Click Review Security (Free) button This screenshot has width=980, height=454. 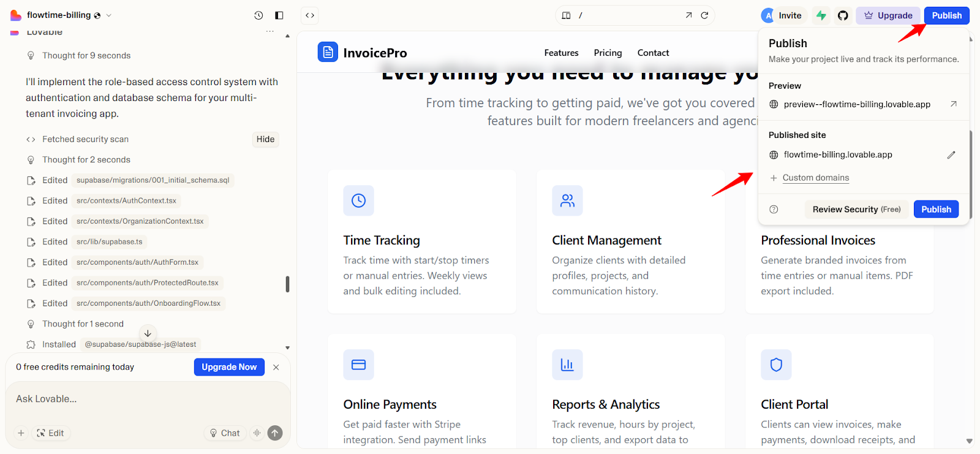(856, 210)
